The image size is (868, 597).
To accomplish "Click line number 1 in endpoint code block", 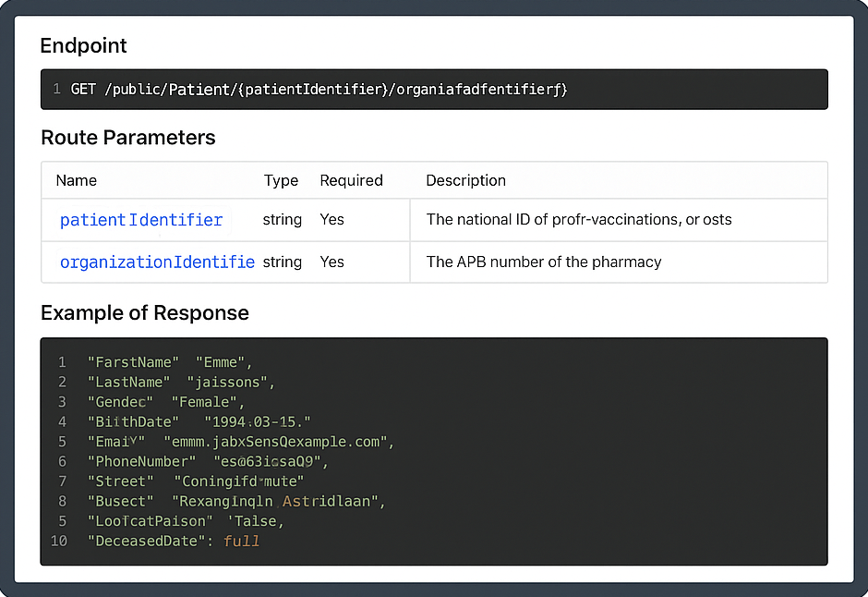I will [57, 89].
